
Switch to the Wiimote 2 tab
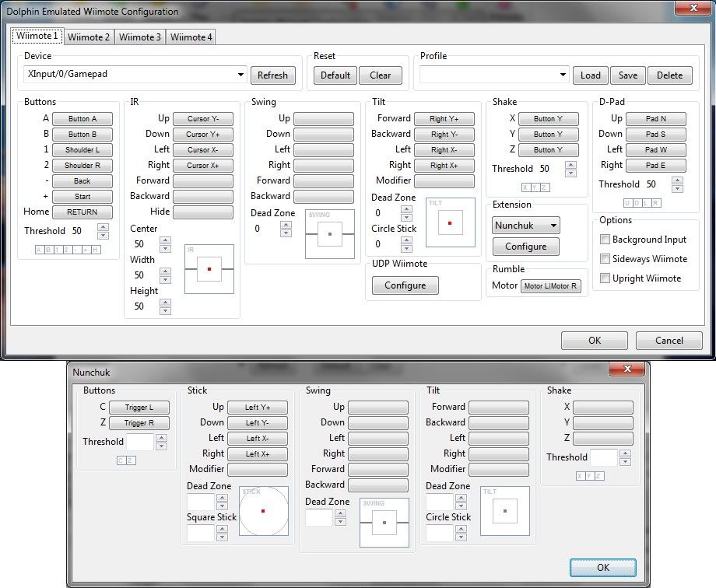[x=89, y=37]
